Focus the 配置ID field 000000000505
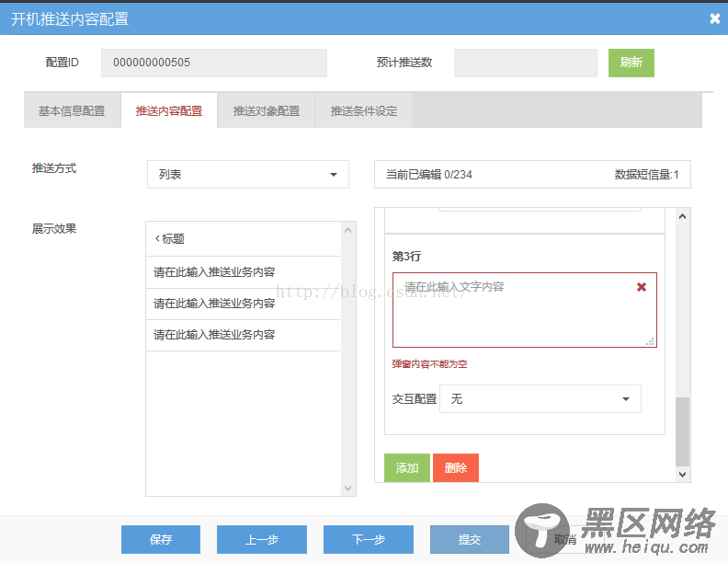Image resolution: width=728 pixels, height=563 pixels. tap(214, 63)
